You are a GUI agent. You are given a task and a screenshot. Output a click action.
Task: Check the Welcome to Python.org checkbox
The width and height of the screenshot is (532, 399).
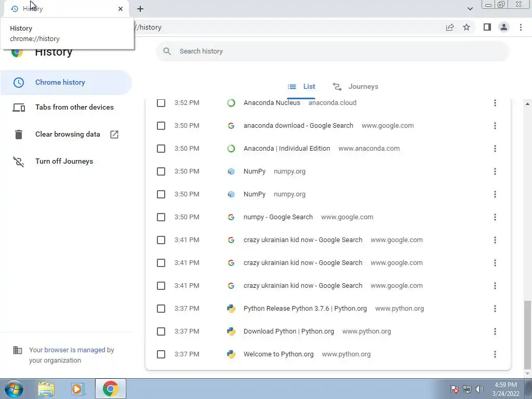tap(161, 354)
